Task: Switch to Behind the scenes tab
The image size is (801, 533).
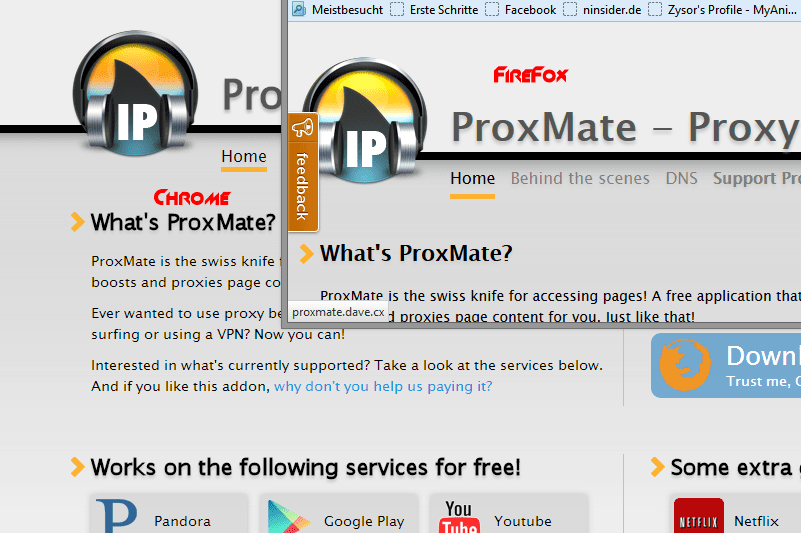Action: 580,178
